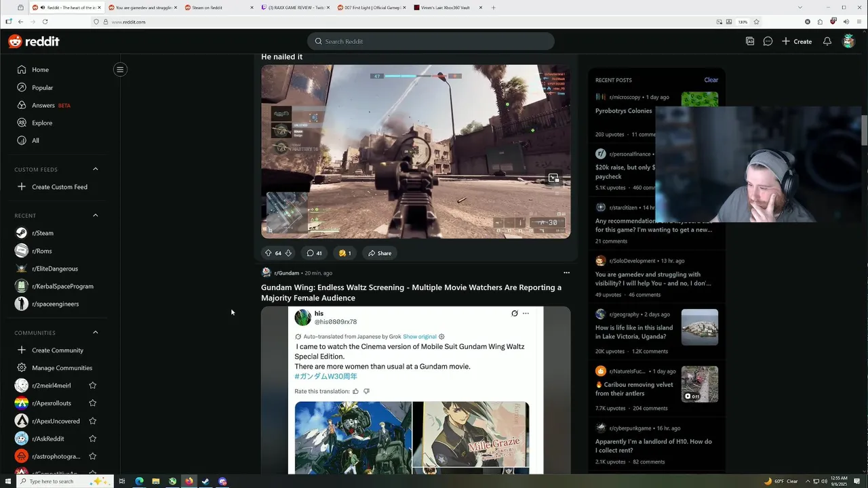Expand fullscreen icon on gameplay video
This screenshot has height=488, width=868.
553,178
